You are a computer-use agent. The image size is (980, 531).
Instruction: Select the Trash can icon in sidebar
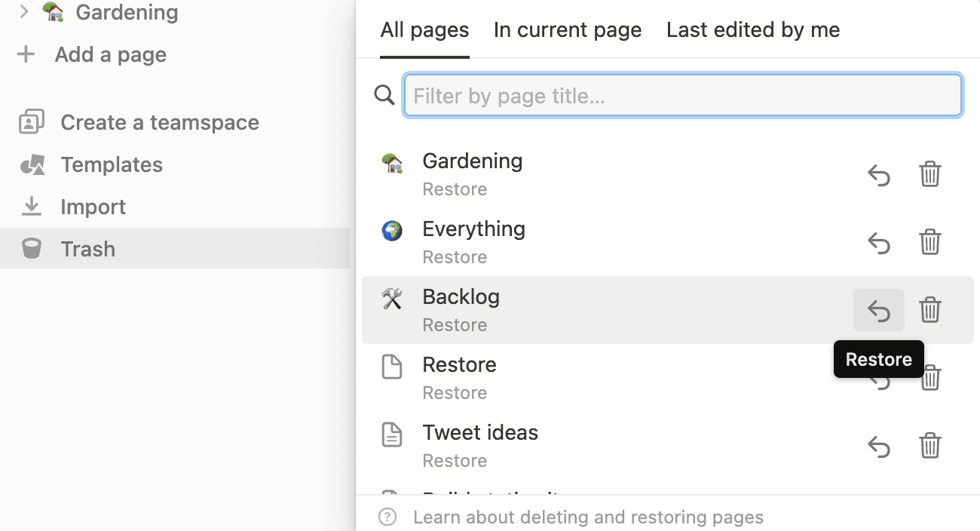pyautogui.click(x=31, y=249)
